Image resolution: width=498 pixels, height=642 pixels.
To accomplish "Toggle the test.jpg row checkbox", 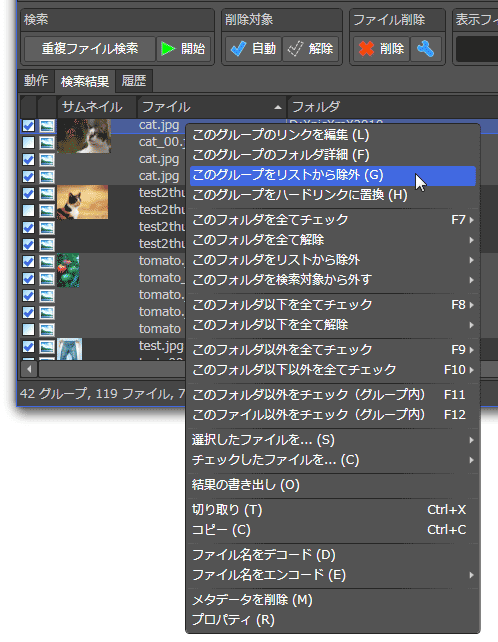I will click(28, 346).
